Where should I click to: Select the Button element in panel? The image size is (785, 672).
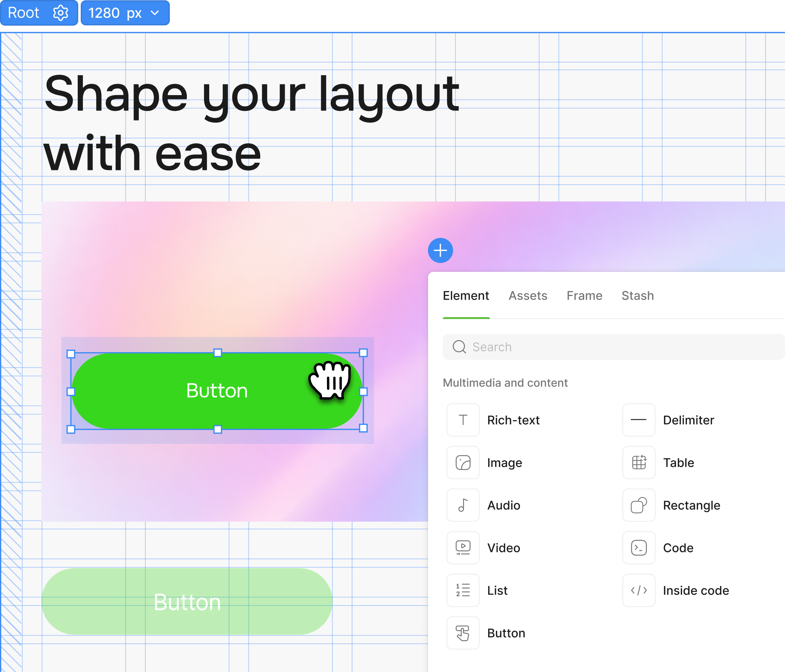pos(463,633)
